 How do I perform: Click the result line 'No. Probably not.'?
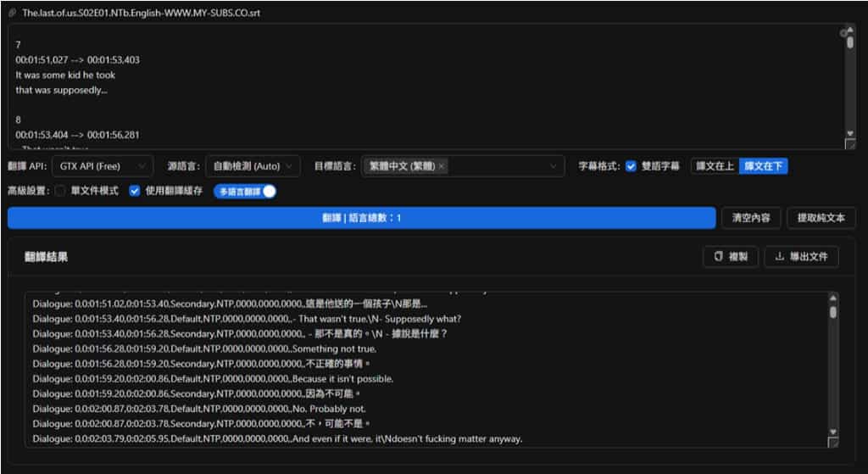point(199,409)
